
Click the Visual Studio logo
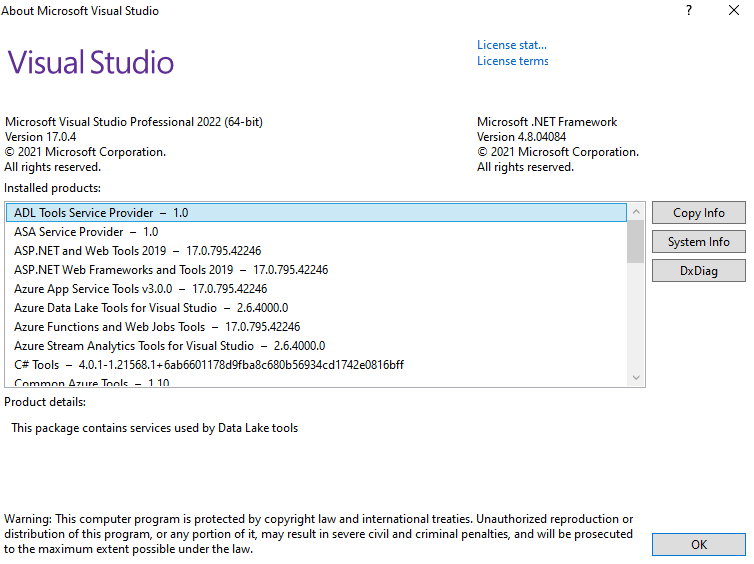[90, 62]
